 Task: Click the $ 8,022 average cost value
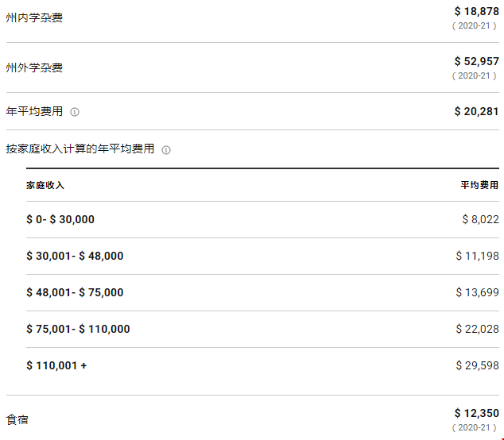(480, 220)
